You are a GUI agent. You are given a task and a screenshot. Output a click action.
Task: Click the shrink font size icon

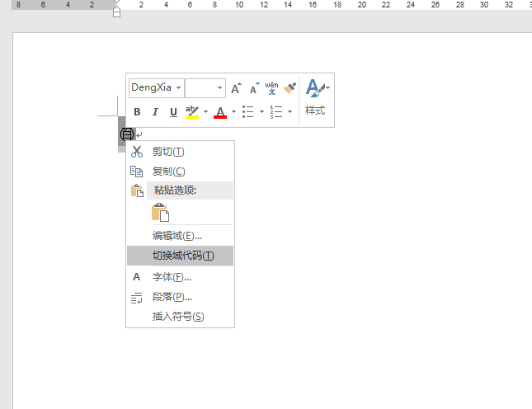(254, 88)
